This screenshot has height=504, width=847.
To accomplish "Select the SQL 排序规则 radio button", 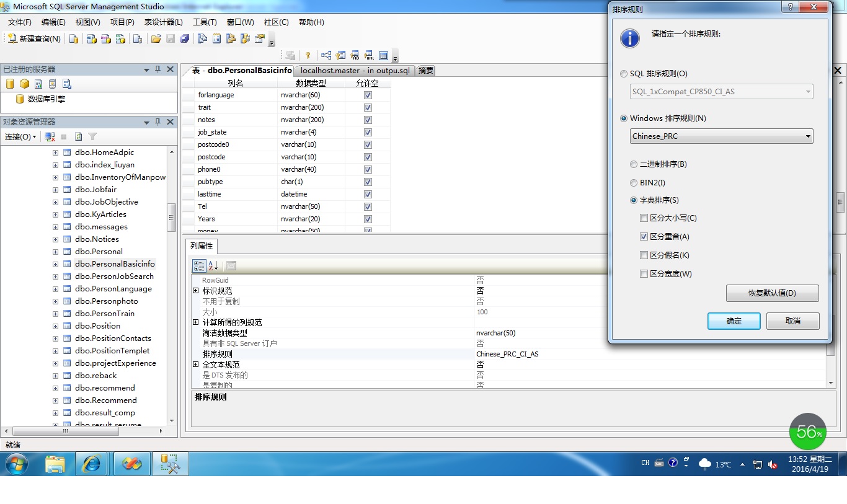I will (624, 74).
